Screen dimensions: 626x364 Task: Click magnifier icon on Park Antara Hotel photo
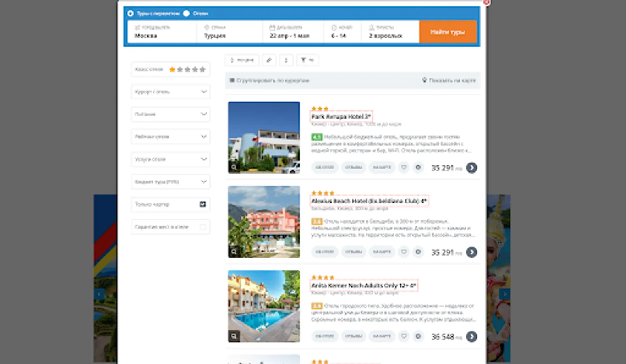pyautogui.click(x=234, y=167)
